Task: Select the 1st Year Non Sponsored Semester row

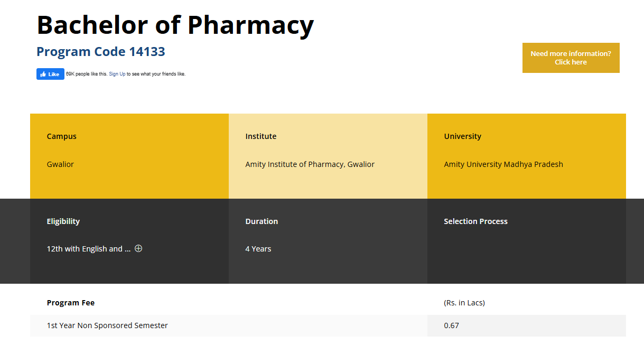Action: [107, 325]
